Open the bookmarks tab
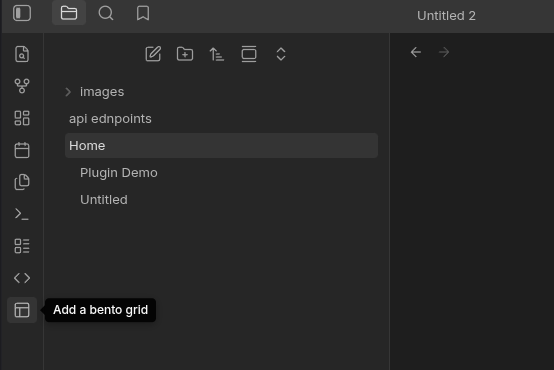The height and width of the screenshot is (370, 554). pyautogui.click(x=143, y=13)
